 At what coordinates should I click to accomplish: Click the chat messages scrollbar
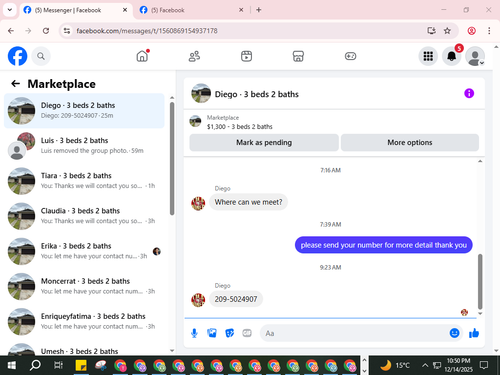coord(480,282)
